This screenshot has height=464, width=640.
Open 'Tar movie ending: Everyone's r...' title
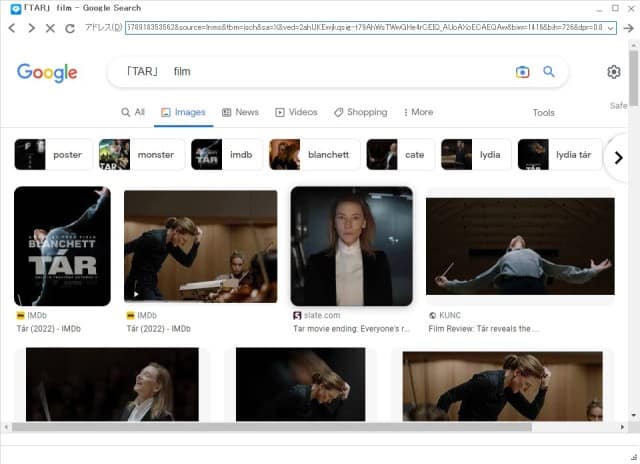pyautogui.click(x=351, y=329)
